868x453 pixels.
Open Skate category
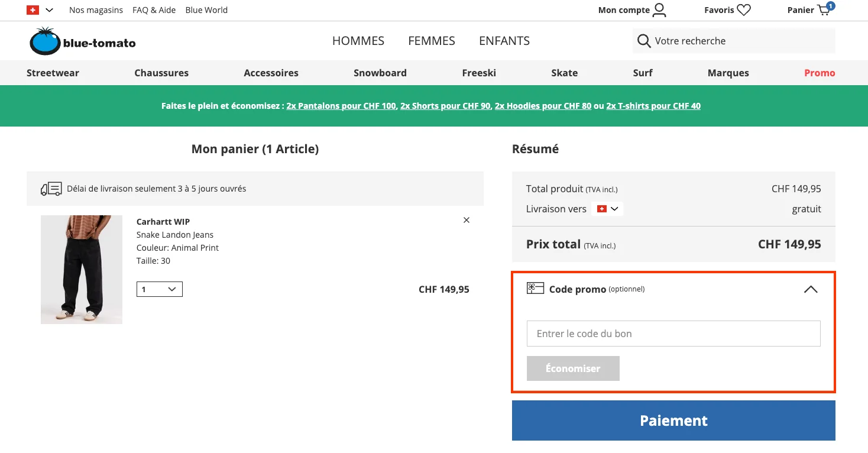565,73
